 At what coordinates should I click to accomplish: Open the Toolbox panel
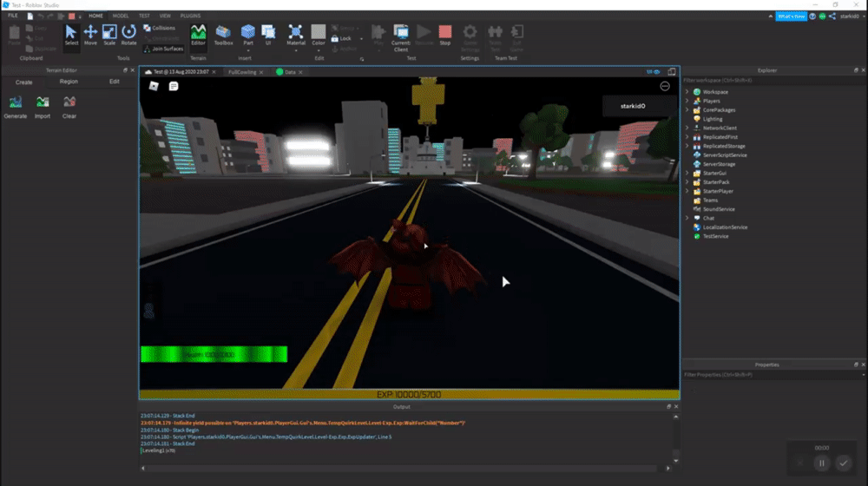click(224, 36)
